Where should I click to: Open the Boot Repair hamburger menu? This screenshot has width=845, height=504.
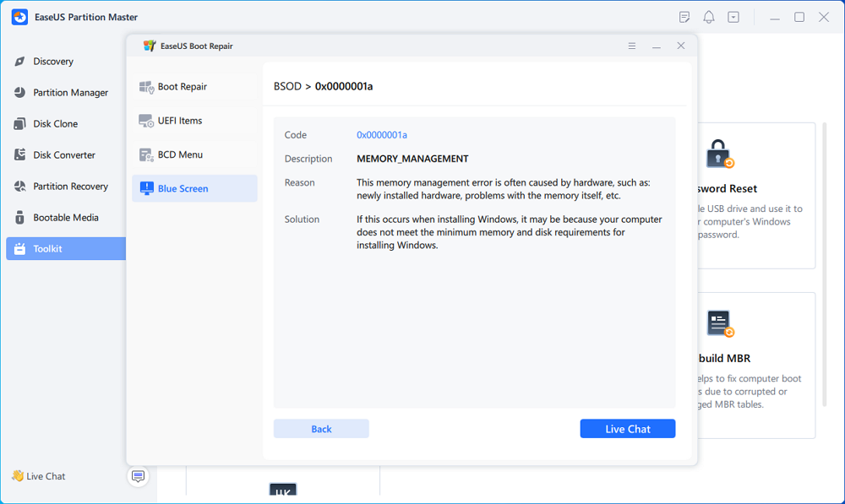[632, 46]
